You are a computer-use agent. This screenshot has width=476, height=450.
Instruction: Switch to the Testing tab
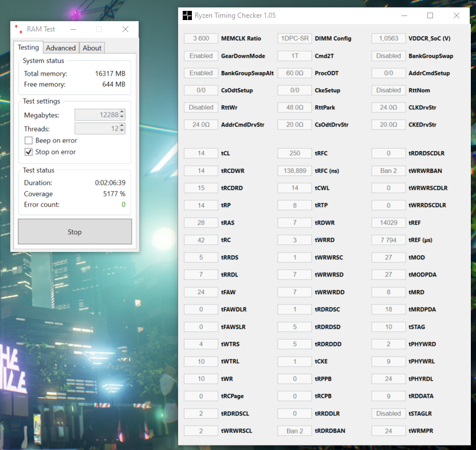click(x=28, y=48)
